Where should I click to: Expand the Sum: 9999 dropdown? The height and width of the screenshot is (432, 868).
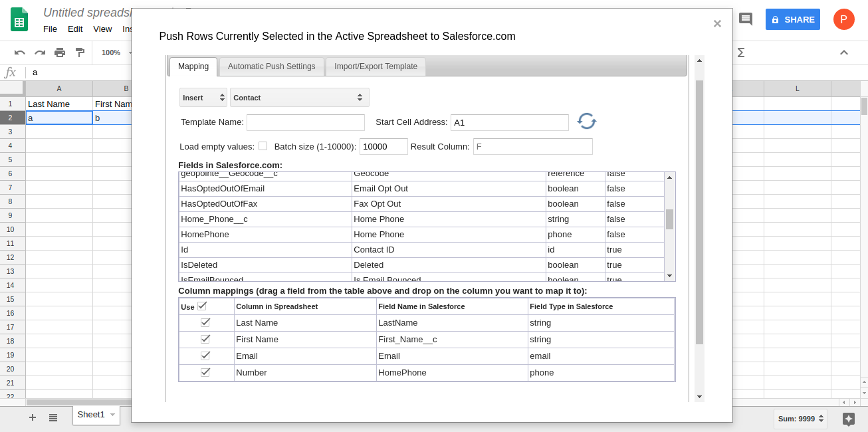coord(800,419)
